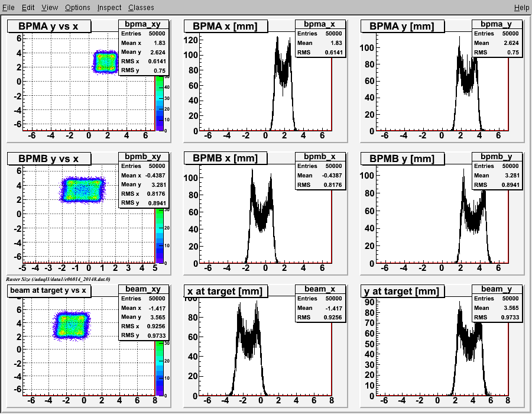This screenshot has width=532, height=414.
Task: Click the BPMB y vs x color palette
Action: 160,235
